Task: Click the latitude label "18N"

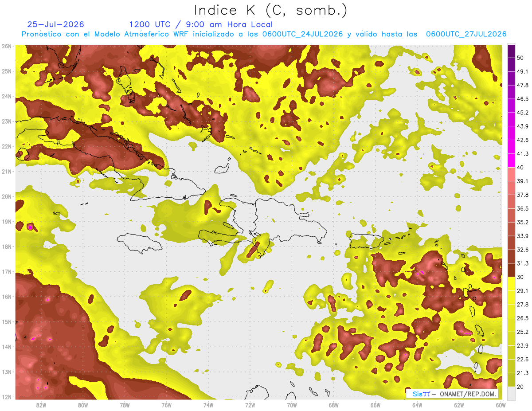Action: click(x=7, y=247)
